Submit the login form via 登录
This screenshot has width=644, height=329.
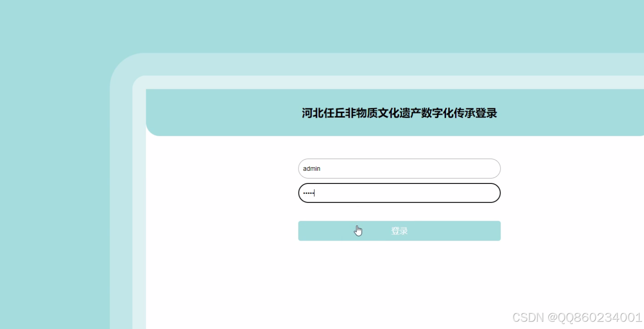[x=399, y=230]
